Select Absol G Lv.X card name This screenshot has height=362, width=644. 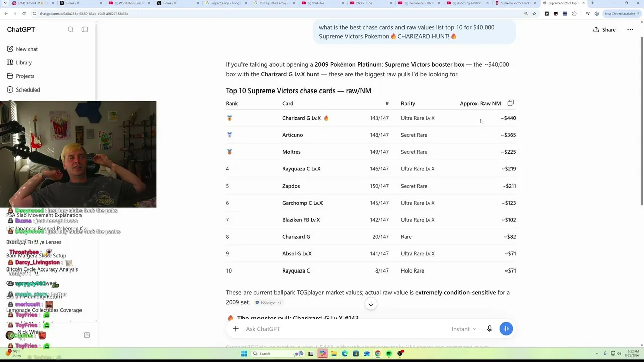[x=297, y=254]
